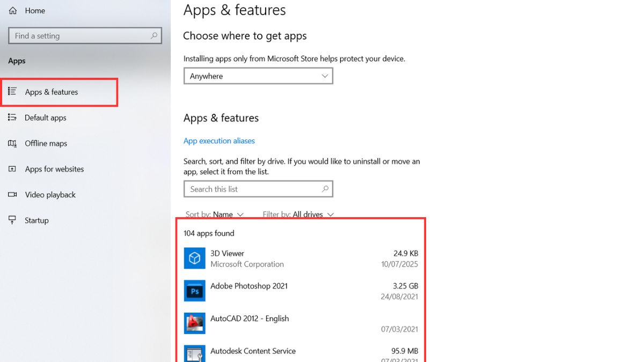Image resolution: width=644 pixels, height=362 pixels.
Task: Click the AutoCAD 2012 app icon
Action: tap(194, 323)
